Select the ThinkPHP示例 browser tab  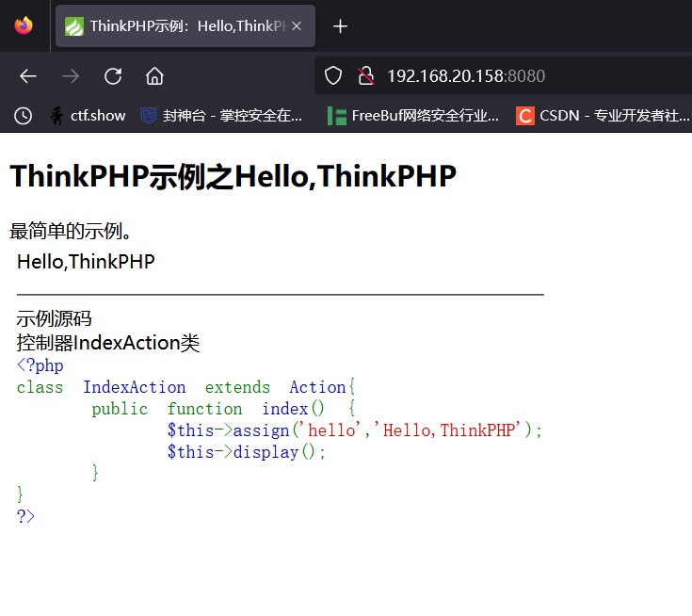pos(185,26)
